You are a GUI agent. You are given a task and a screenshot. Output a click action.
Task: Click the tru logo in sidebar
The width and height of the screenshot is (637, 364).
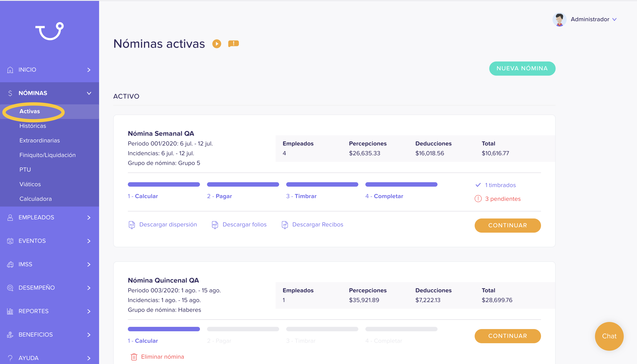pyautogui.click(x=50, y=31)
